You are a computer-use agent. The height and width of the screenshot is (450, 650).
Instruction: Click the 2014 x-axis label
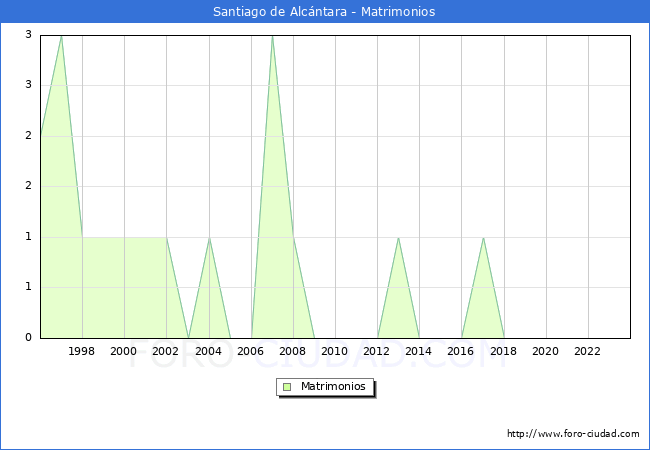(x=419, y=351)
